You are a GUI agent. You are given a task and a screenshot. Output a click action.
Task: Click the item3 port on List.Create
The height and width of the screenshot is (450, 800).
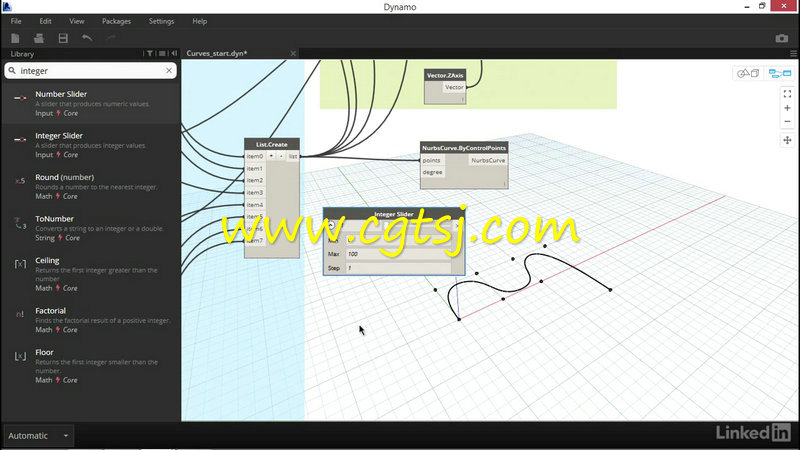coord(255,193)
